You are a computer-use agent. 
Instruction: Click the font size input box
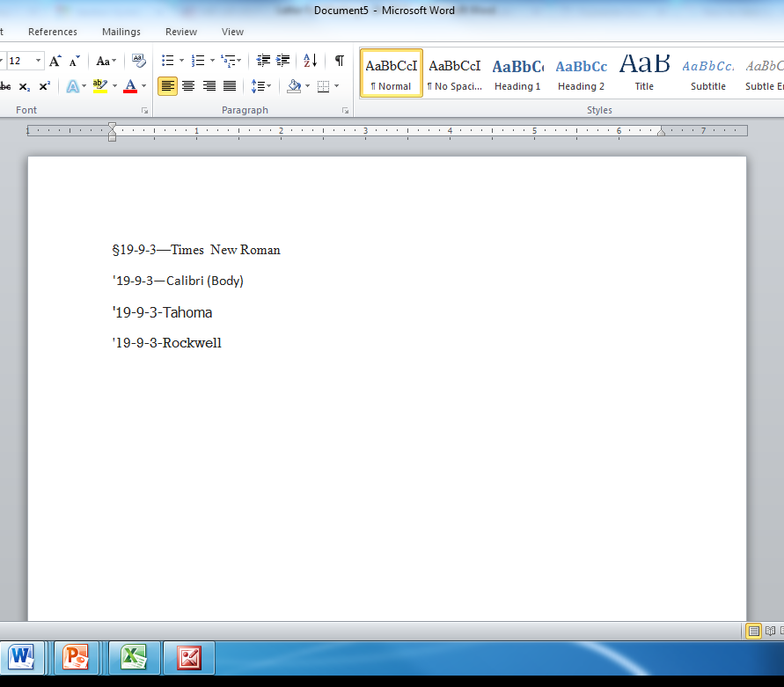pos(20,61)
